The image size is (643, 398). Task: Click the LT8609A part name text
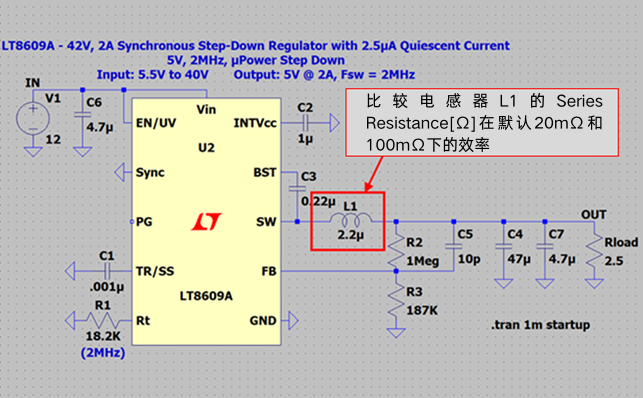point(206,296)
